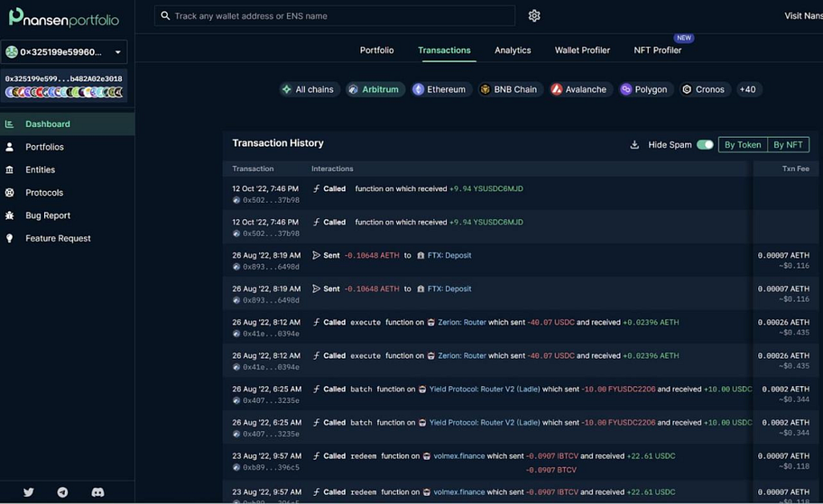Open the NFT Profiler tab
The image size is (823, 504).
(x=657, y=50)
